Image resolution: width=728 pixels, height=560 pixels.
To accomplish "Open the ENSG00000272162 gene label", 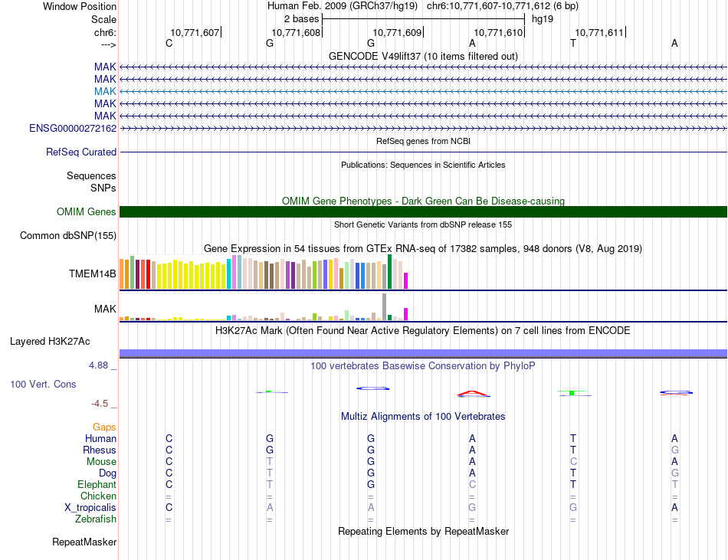I will coord(73,128).
